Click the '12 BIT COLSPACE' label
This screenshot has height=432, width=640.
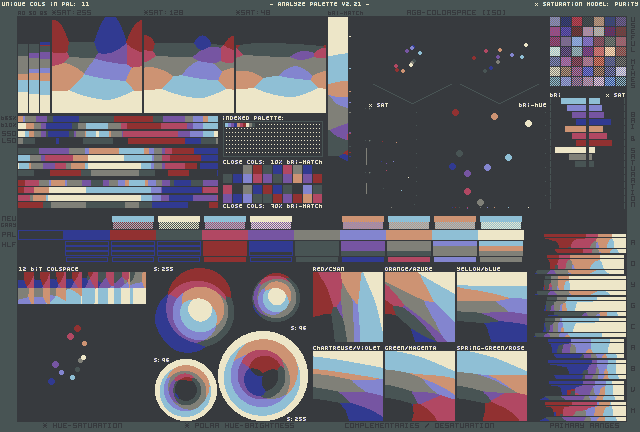[48, 269]
